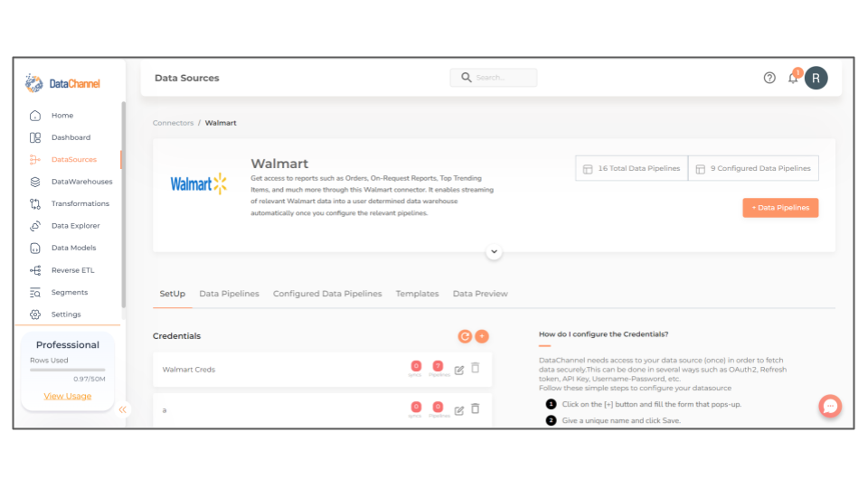Click syncs badge for credential a

(x=416, y=408)
